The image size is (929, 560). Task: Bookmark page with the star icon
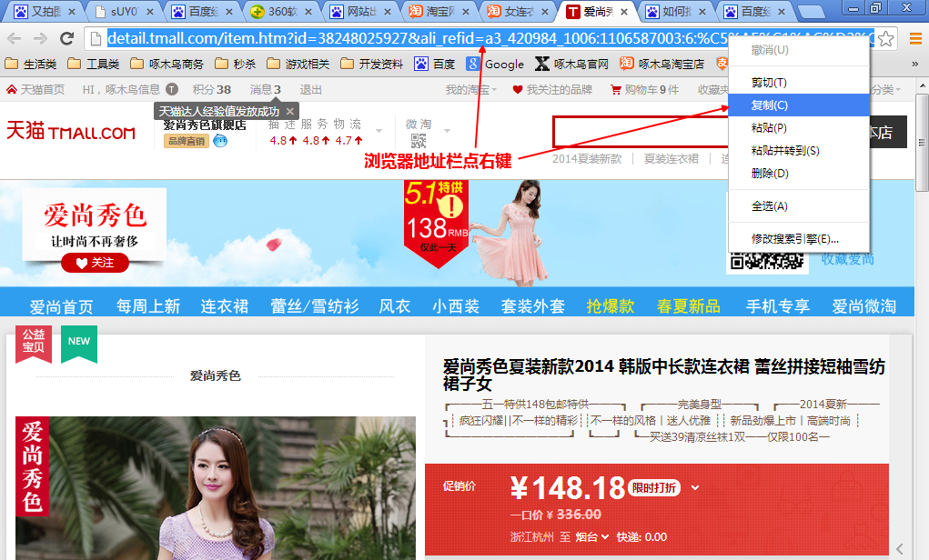885,39
